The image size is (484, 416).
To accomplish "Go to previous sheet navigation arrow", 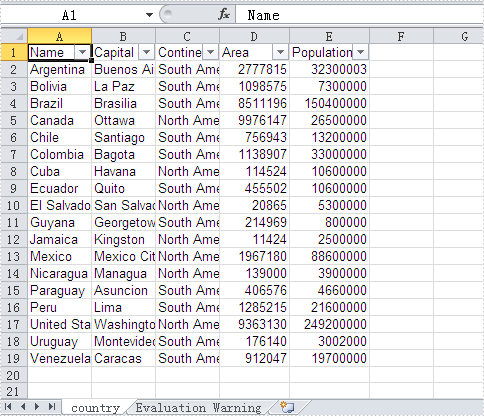I will point(23,407).
